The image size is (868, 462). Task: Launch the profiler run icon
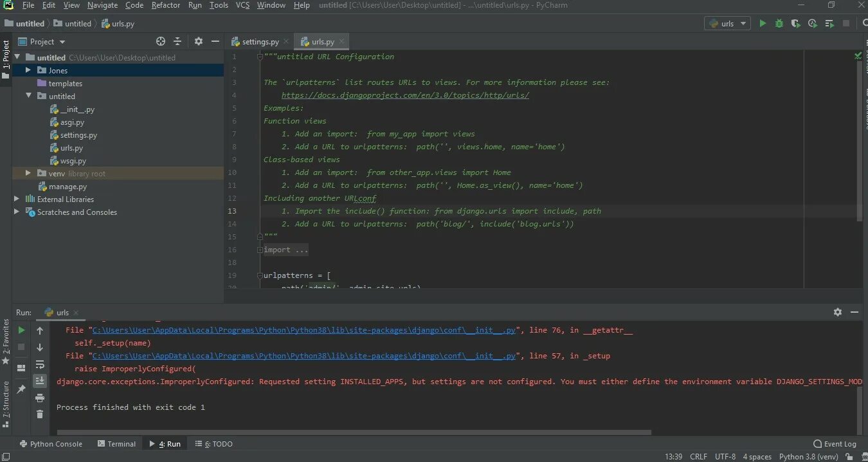tap(813, 24)
